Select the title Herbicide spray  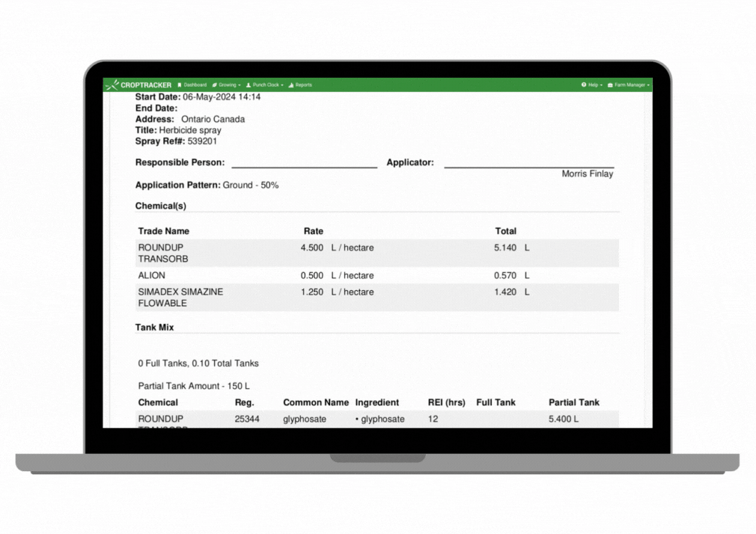click(x=190, y=130)
